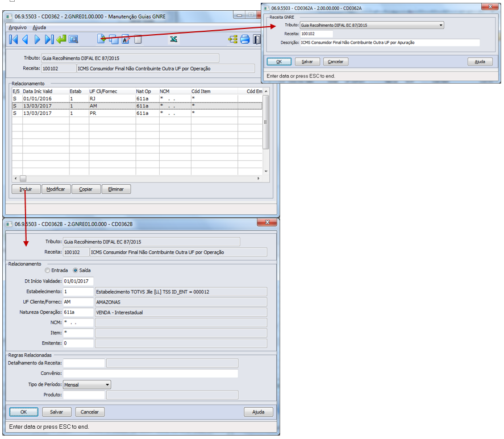Open the search magnifier icon in toolbar
The image size is (504, 439).
point(74,40)
